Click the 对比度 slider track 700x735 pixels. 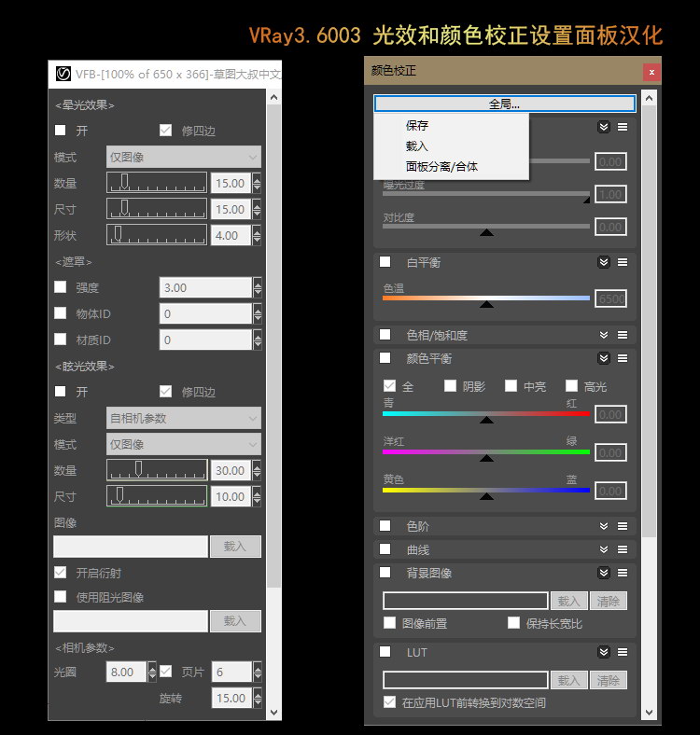click(x=486, y=227)
